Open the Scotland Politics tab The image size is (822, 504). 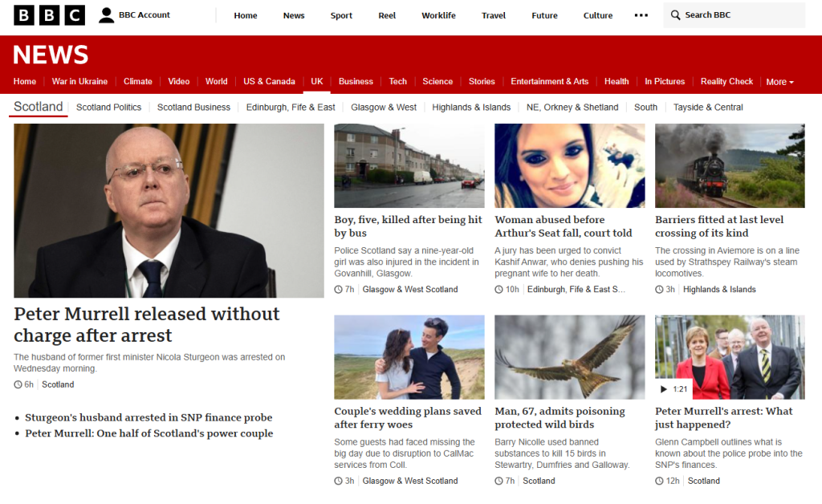coord(108,108)
